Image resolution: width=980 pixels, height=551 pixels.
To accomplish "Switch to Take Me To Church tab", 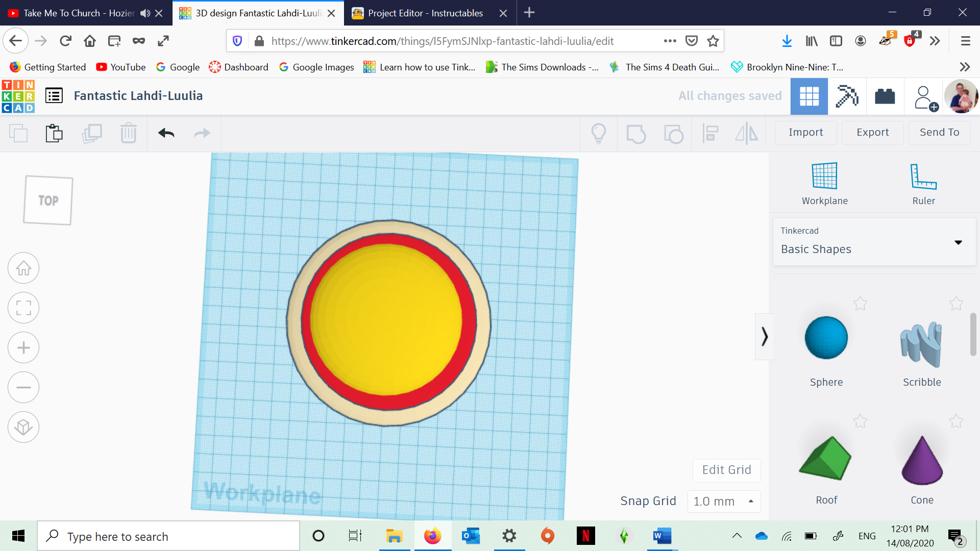I will click(79, 13).
